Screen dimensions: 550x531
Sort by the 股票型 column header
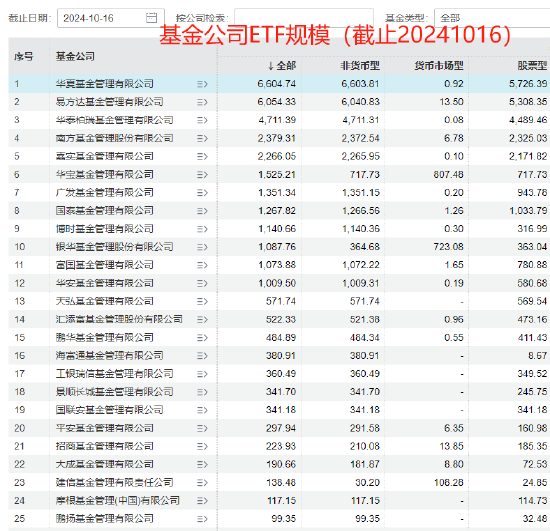click(x=532, y=66)
